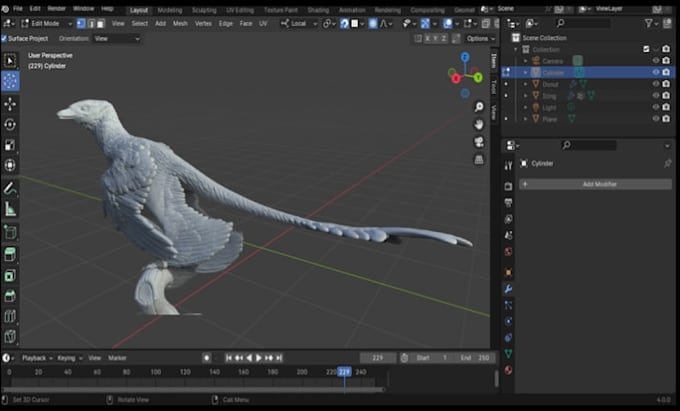Open the Orientation View dropdown
680x411 pixels.
point(117,39)
